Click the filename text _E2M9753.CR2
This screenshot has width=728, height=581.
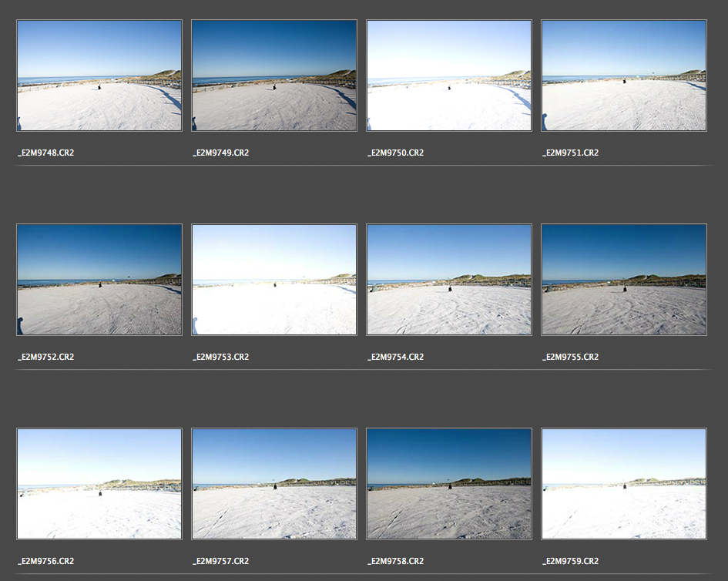[220, 358]
